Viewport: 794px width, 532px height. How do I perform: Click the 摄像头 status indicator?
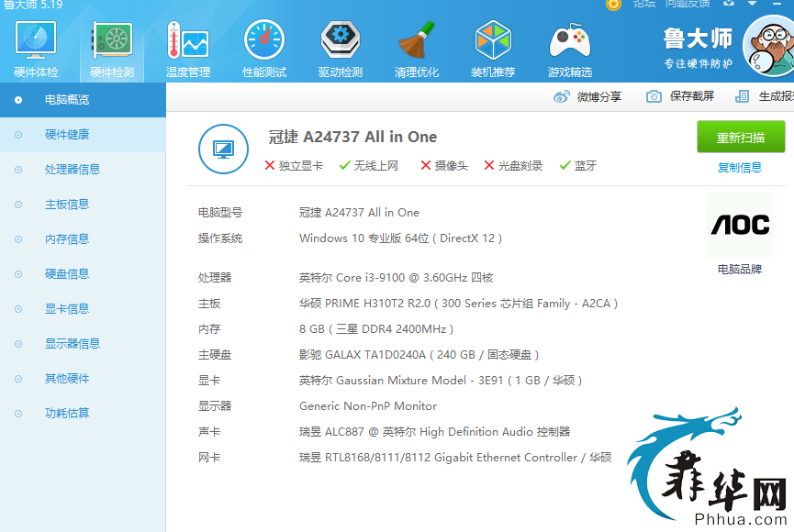pos(444,165)
